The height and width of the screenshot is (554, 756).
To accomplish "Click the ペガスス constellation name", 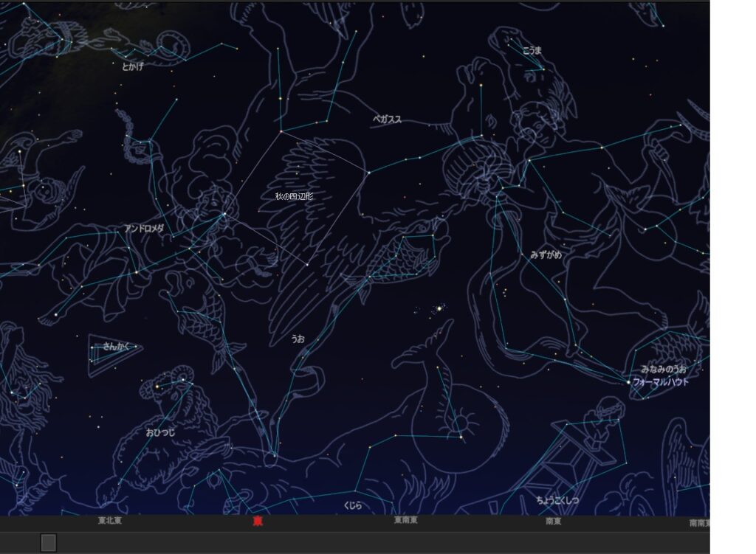I will [x=387, y=119].
